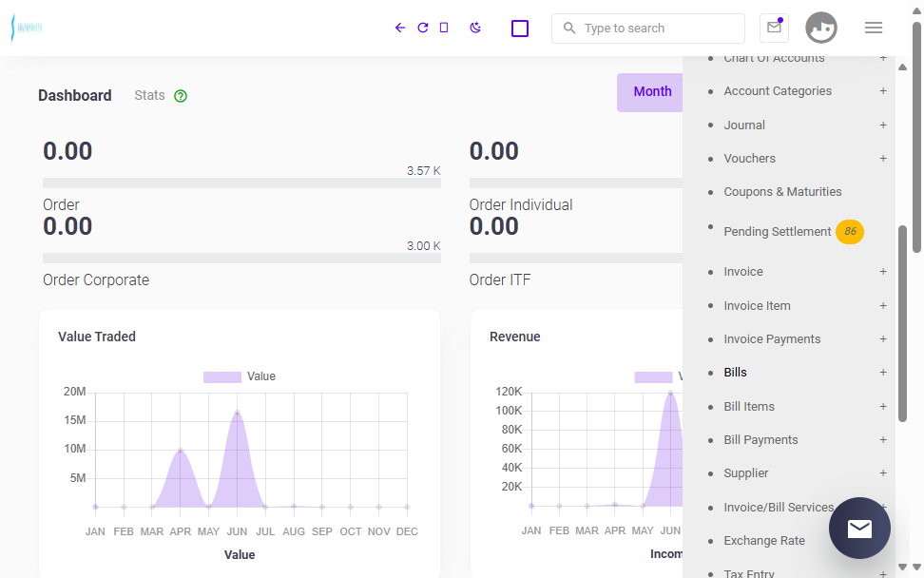The width and height of the screenshot is (924, 578).
Task: Expand Vouchers plus icon
Action: (x=883, y=159)
